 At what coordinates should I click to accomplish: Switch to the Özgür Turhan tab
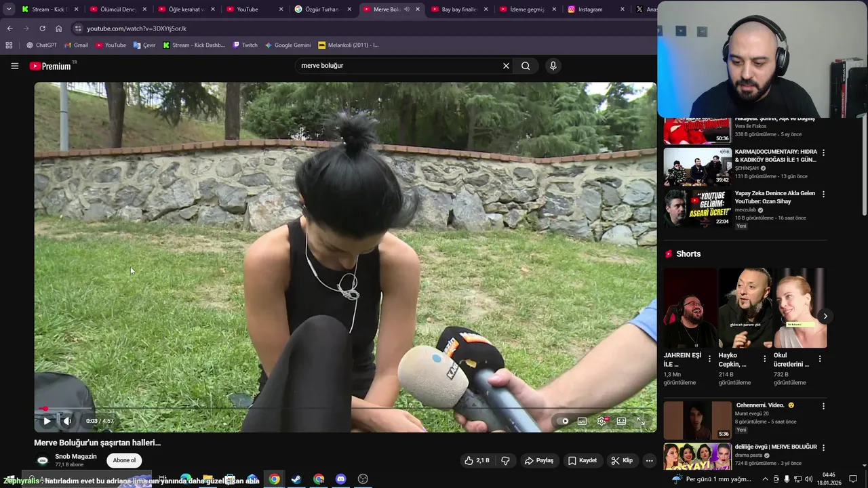click(322, 9)
